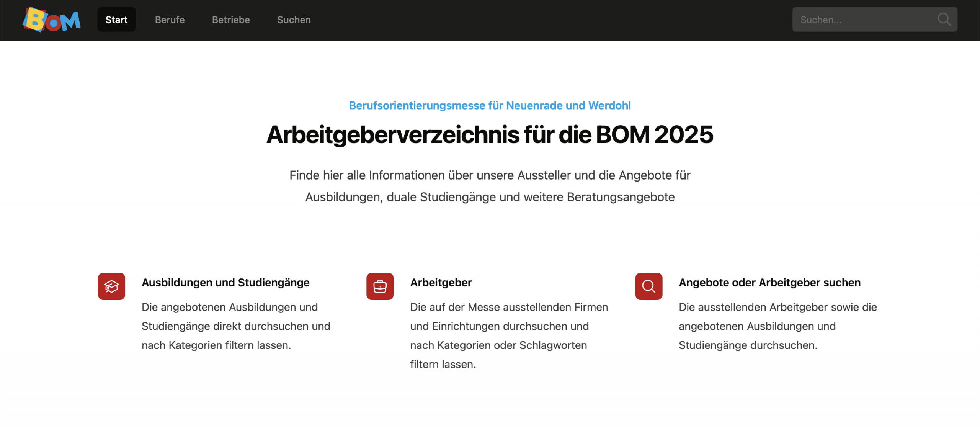
Task: Click the graduation cap icon for Ausbildungen
Action: [111, 286]
